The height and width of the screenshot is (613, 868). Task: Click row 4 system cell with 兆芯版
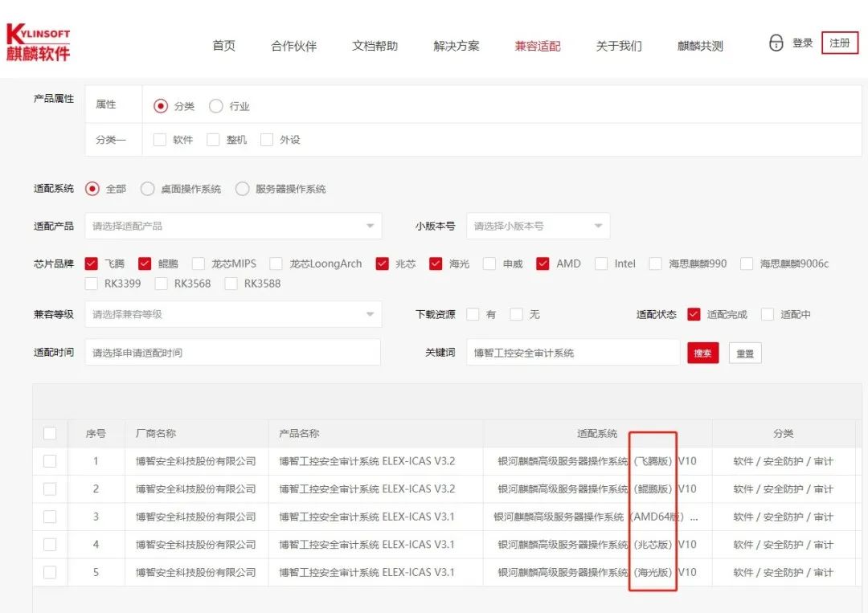[x=596, y=545]
